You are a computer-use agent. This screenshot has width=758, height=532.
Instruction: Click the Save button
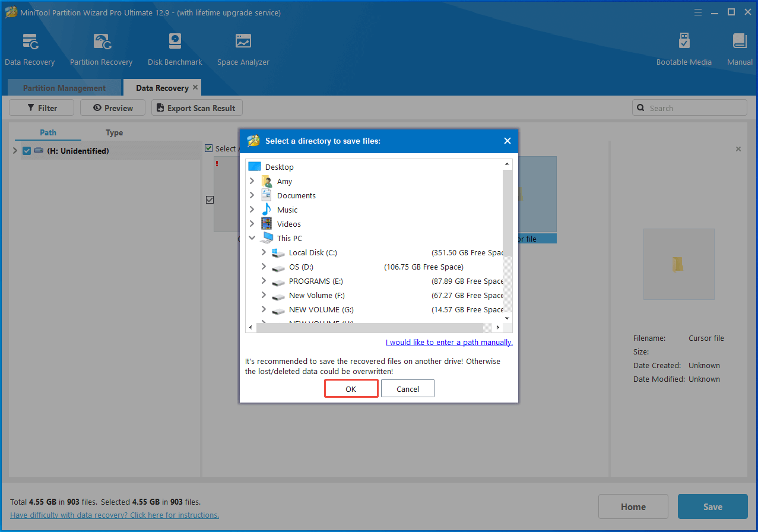(713, 506)
